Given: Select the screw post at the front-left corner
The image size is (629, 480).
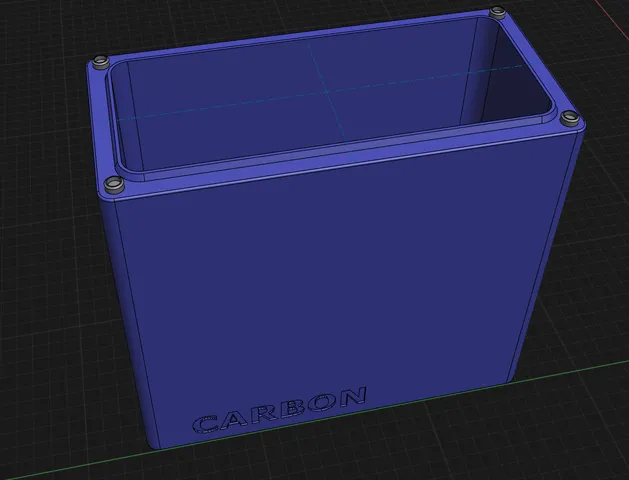Looking at the screenshot, I should [x=113, y=184].
